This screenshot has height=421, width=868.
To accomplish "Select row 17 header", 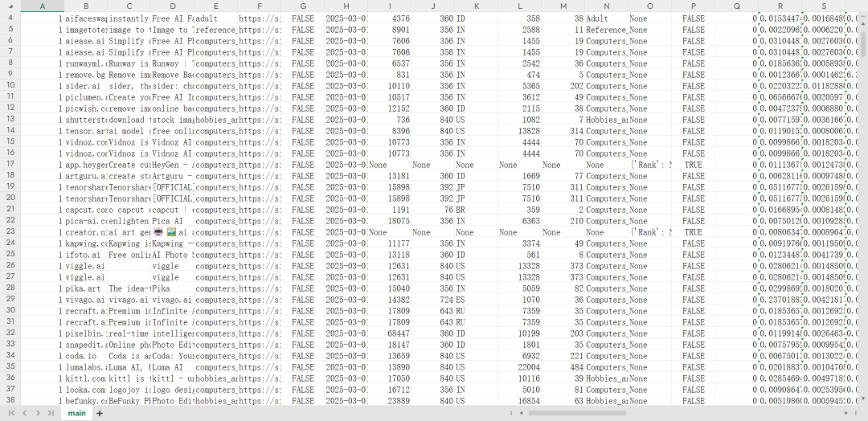I will [x=10, y=165].
